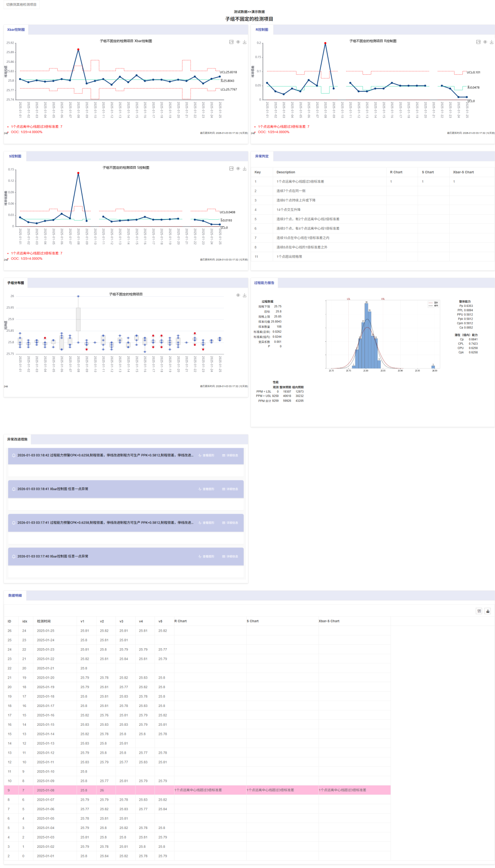This screenshot has width=495, height=868.
Task: Click 查看图形 on the 03:18:42 alert
Action: tap(207, 456)
